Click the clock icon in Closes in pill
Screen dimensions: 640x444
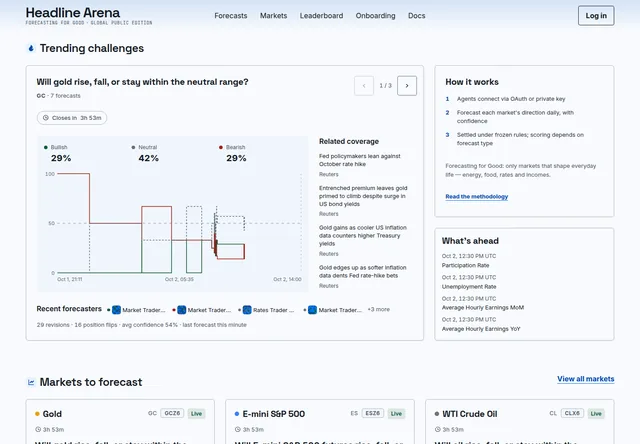click(x=46, y=118)
